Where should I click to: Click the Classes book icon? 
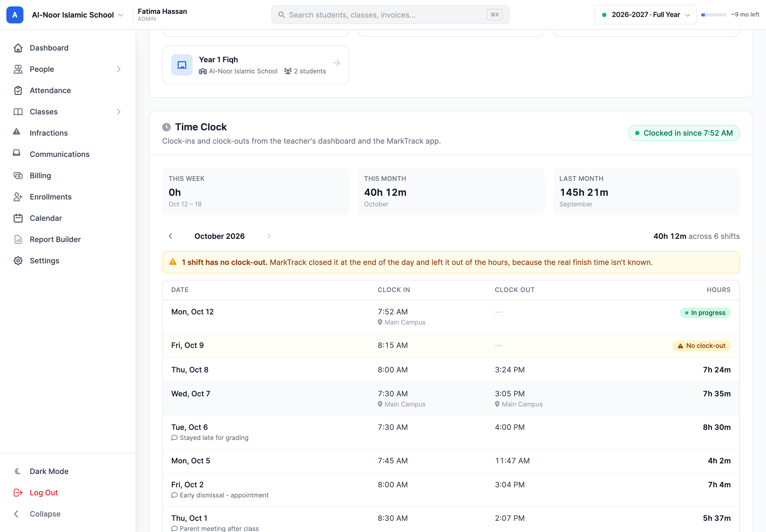[18, 112]
